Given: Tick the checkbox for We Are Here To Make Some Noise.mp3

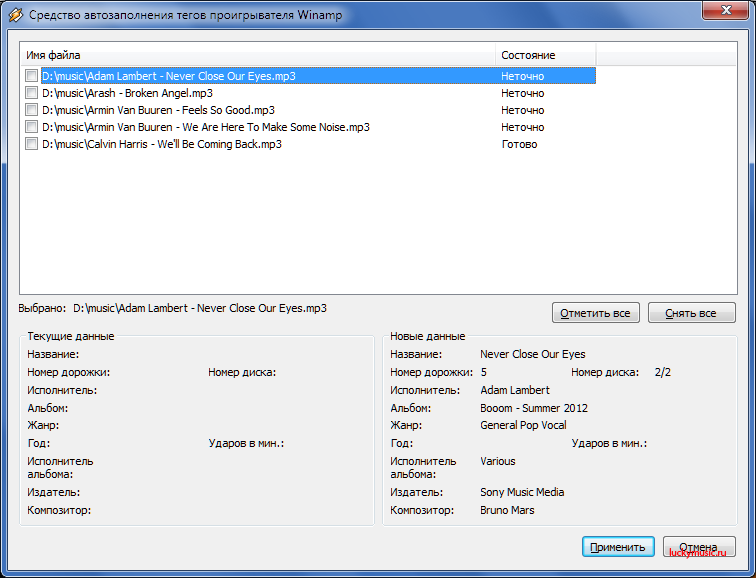Looking at the screenshot, I should (x=31, y=127).
